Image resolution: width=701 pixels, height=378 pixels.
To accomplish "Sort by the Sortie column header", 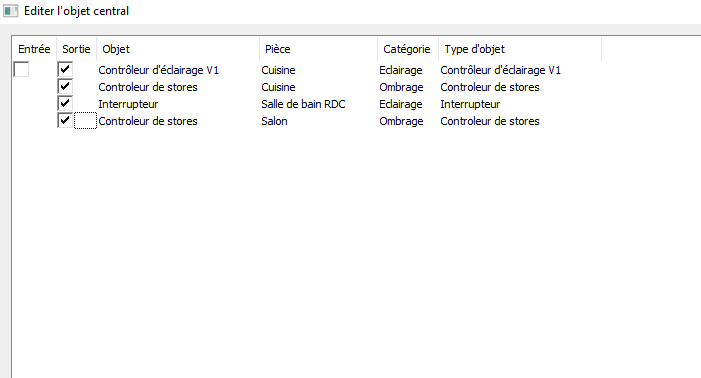I will point(76,49).
